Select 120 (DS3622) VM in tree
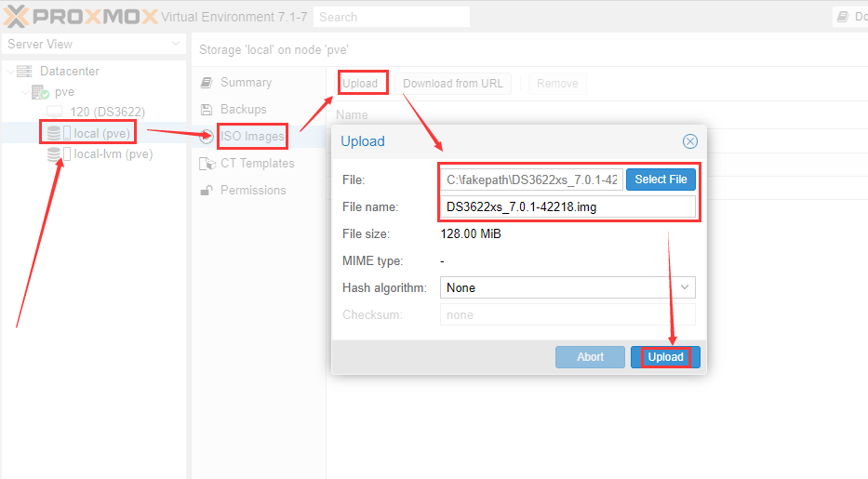The height and width of the screenshot is (479, 868). click(107, 113)
